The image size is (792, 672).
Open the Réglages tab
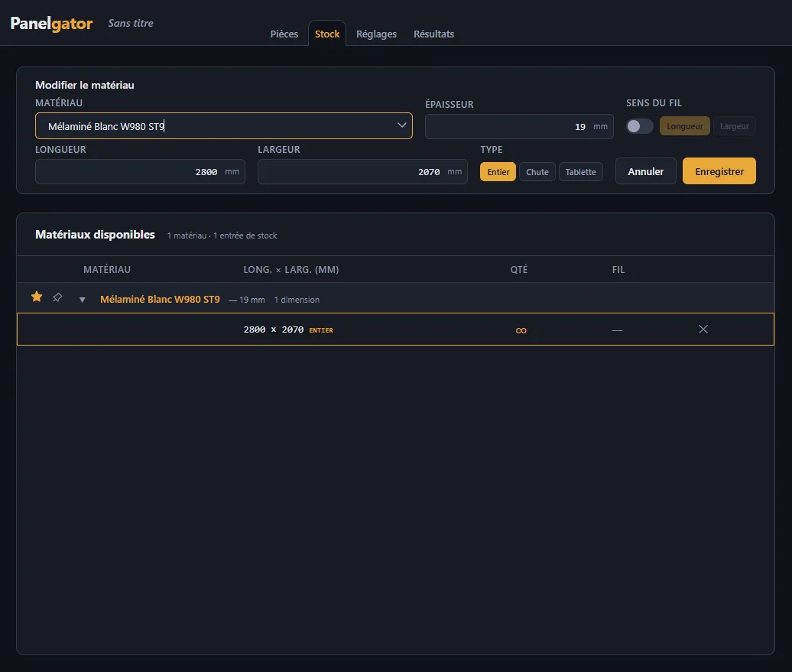coord(376,34)
